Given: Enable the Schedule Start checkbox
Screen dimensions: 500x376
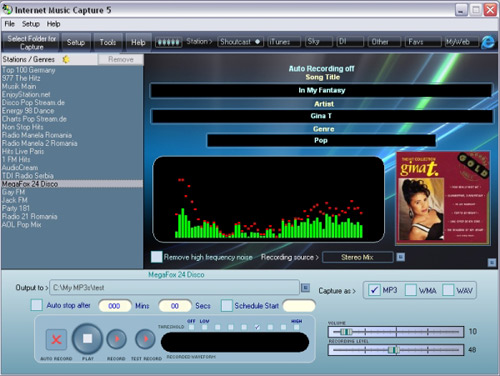Looking at the screenshot, I should pos(227,305).
